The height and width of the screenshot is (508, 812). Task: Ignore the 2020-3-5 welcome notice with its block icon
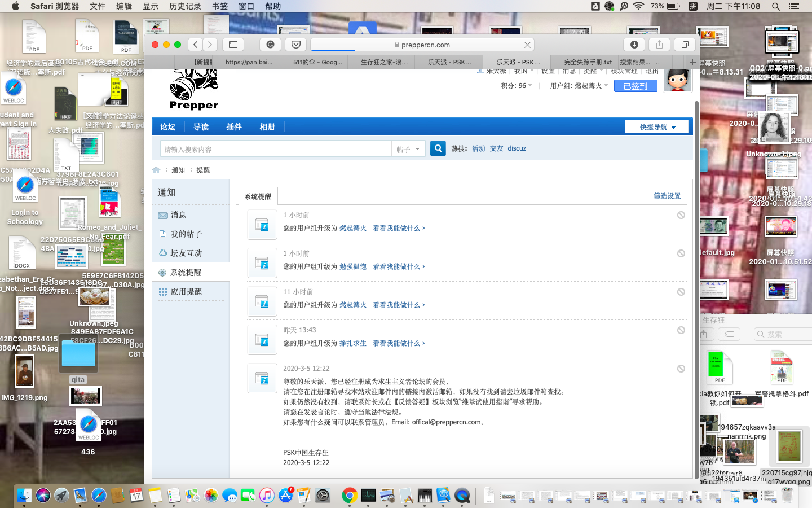pyautogui.click(x=681, y=369)
